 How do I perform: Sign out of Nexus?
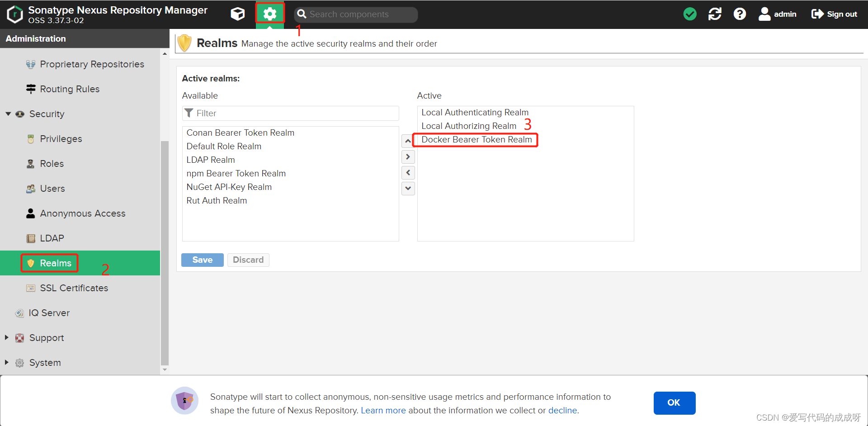834,14
